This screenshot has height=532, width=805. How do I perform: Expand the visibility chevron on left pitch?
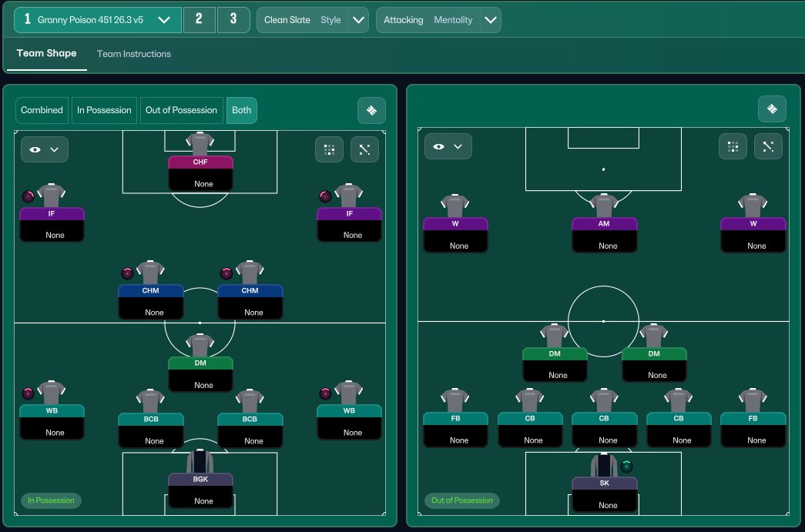tap(55, 150)
